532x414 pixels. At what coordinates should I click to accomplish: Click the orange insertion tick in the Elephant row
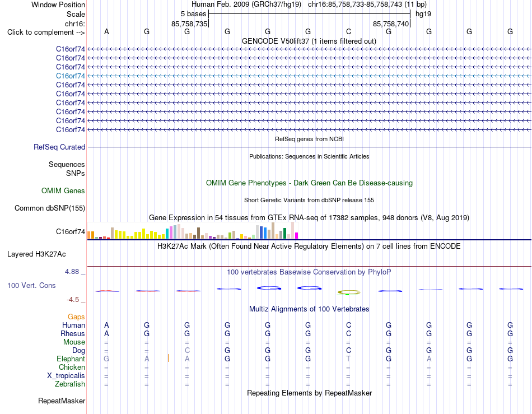click(x=169, y=358)
